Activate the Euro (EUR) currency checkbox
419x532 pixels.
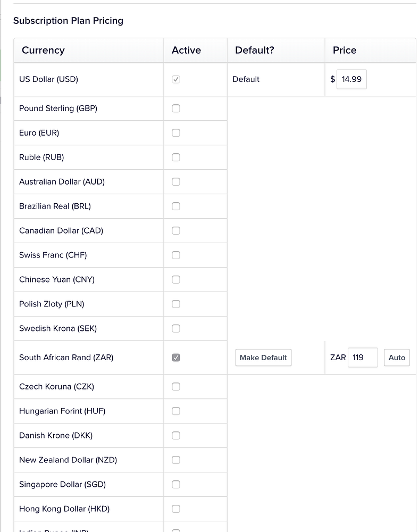(x=175, y=132)
